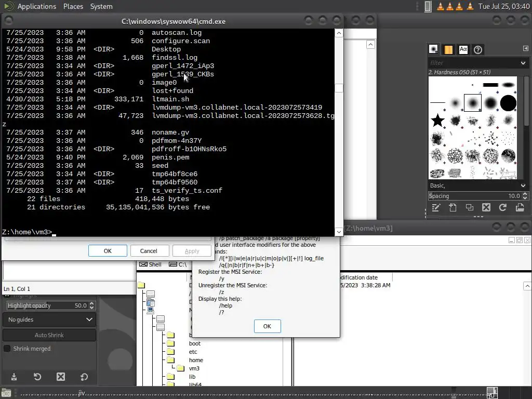532x399 pixels.
Task: Open the No guides dropdown
Action: tap(49, 320)
